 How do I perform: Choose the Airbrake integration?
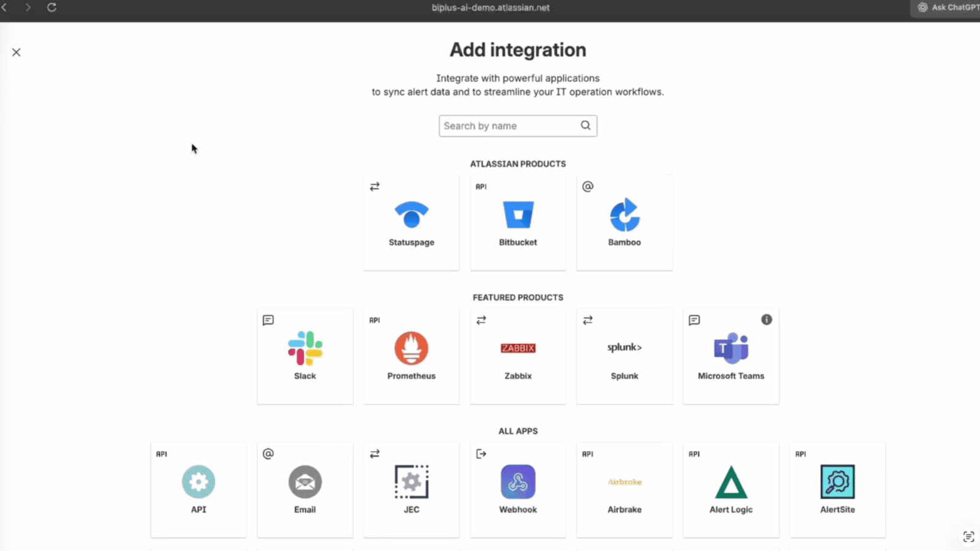(624, 490)
